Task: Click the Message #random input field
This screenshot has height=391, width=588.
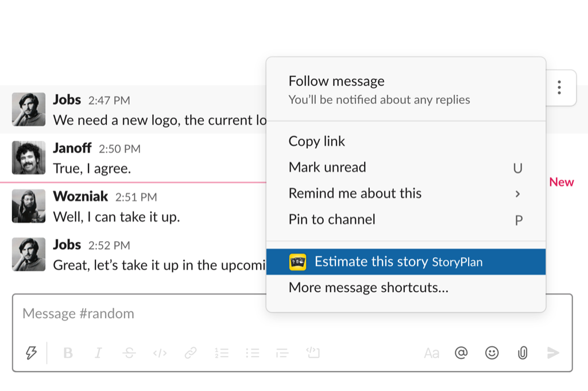Action: tap(172, 313)
